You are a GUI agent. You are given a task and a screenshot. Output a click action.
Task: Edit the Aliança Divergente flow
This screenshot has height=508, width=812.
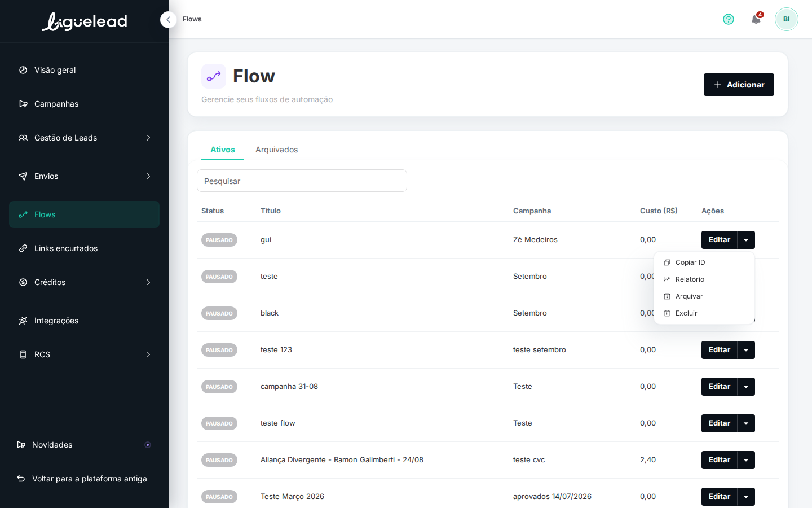pos(720,460)
